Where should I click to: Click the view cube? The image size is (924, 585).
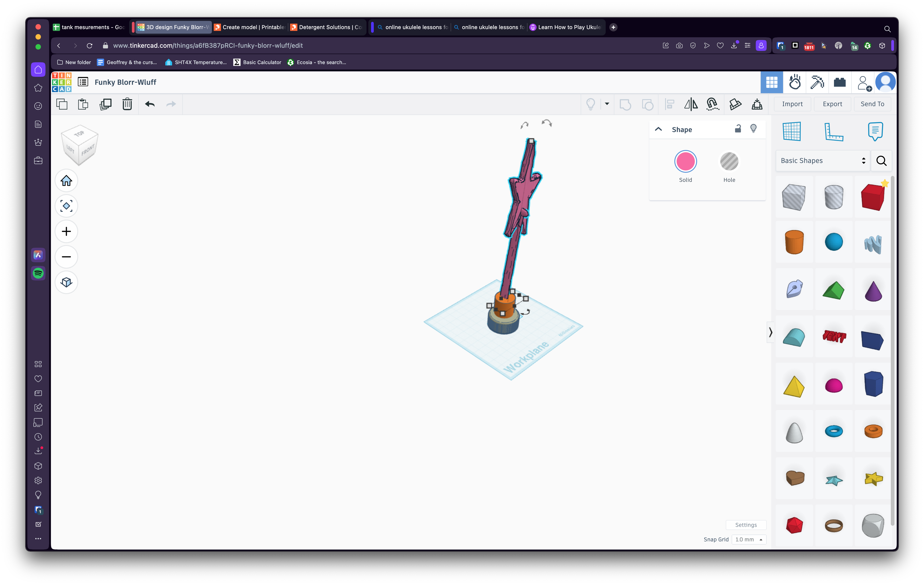(80, 145)
